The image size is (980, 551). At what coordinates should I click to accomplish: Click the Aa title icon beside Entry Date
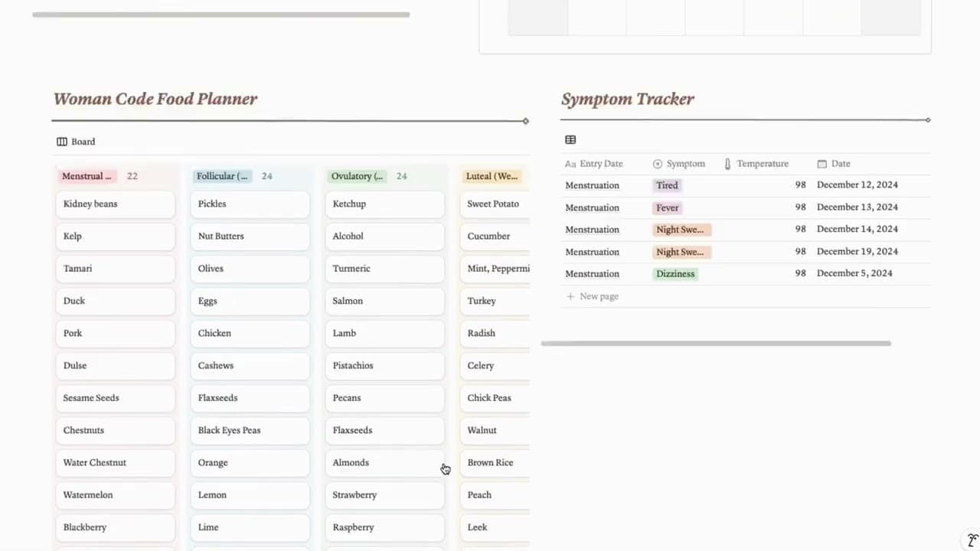click(570, 164)
